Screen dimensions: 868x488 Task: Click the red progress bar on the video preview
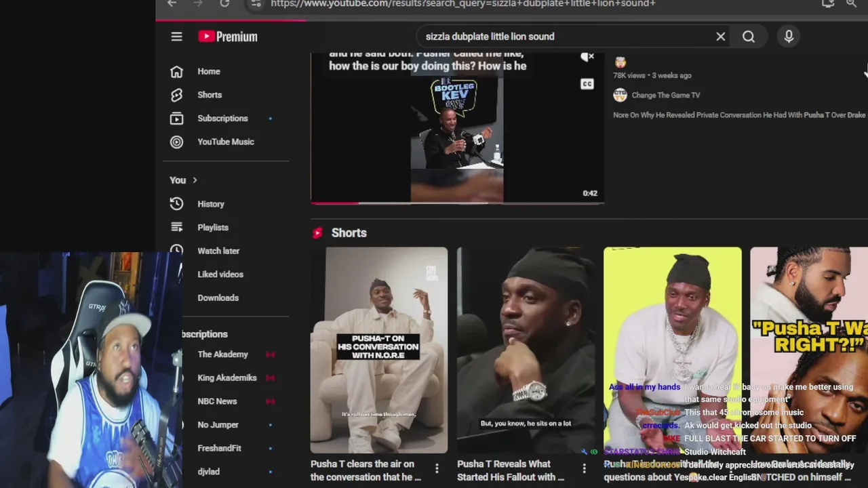(335, 202)
